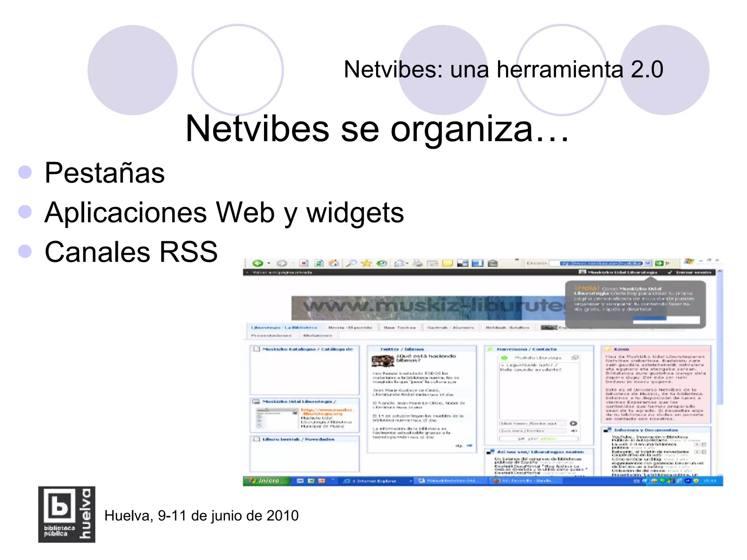Click 'Internet Explorer' taskbar group button
Screen dimensions: 747x560
(377, 481)
